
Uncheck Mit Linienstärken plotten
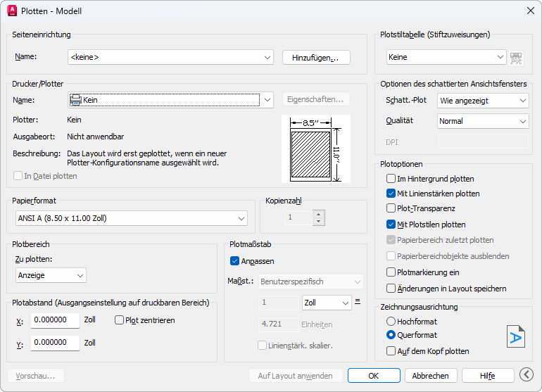(391, 194)
